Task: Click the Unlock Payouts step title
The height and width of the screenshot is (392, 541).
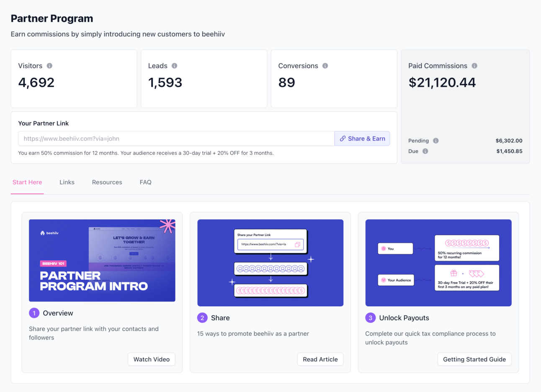Action: [x=404, y=318]
